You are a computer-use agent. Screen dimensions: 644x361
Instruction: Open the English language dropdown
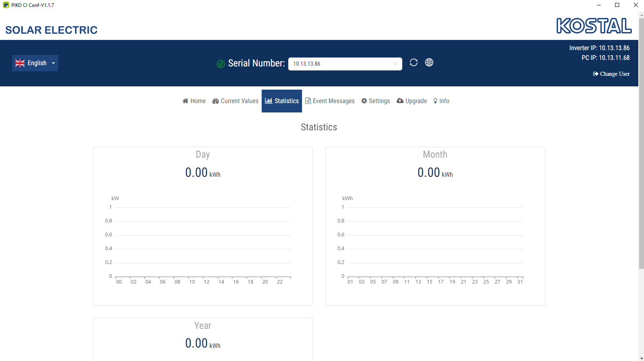(35, 63)
